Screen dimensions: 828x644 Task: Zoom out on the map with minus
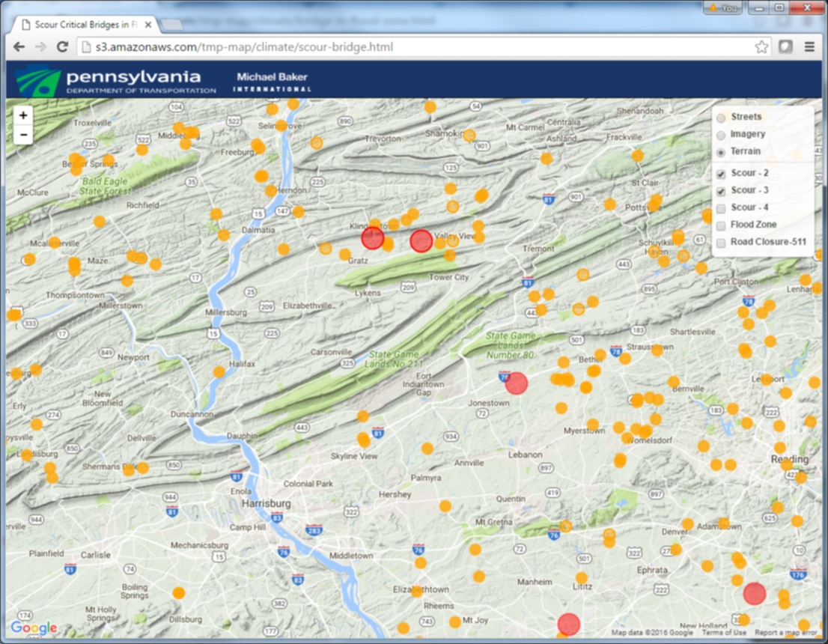click(x=23, y=135)
